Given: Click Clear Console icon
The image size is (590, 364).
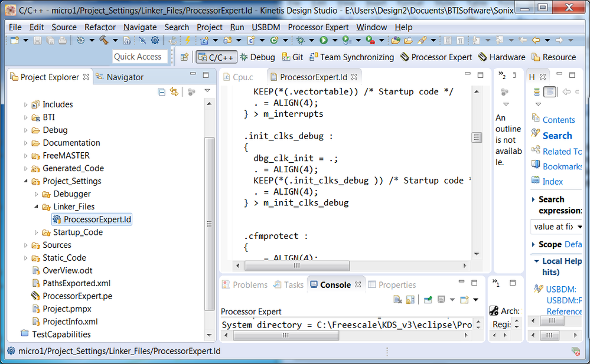Looking at the screenshot, I should point(397,300).
